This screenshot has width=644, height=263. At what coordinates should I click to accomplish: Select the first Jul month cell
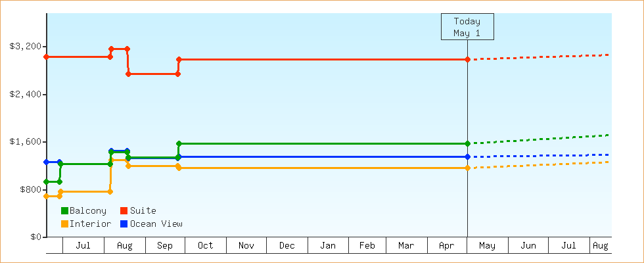pos(83,245)
